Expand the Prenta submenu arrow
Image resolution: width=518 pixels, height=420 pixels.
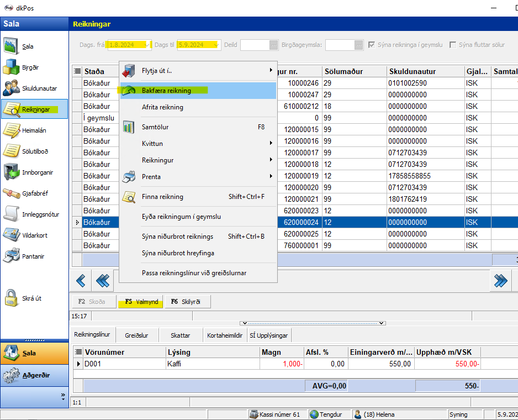click(x=271, y=176)
